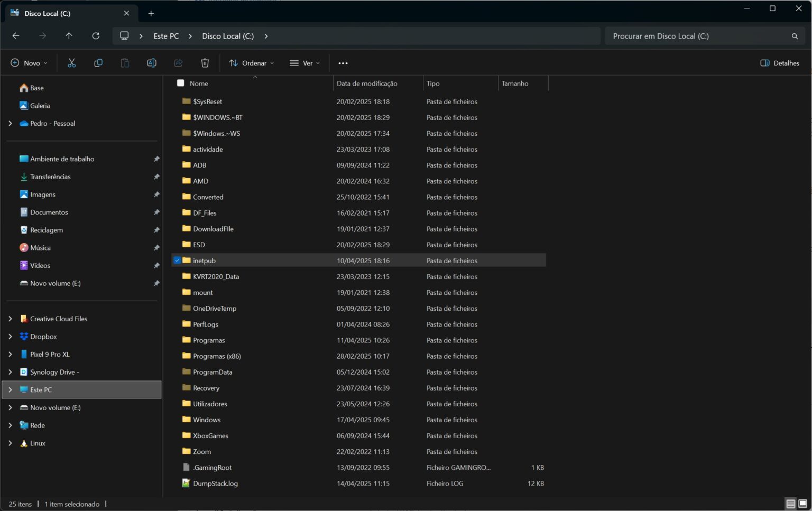Click the Copy icon in toolbar

click(98, 63)
